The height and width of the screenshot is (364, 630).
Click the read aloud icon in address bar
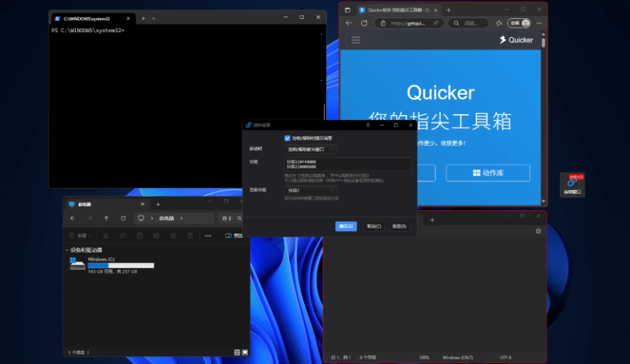click(x=436, y=23)
